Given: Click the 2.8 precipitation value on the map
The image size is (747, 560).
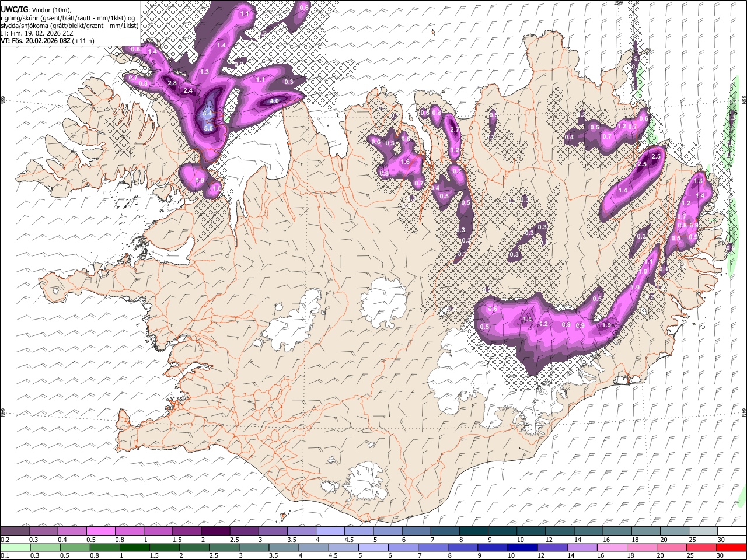Looking at the screenshot, I should (172, 83).
